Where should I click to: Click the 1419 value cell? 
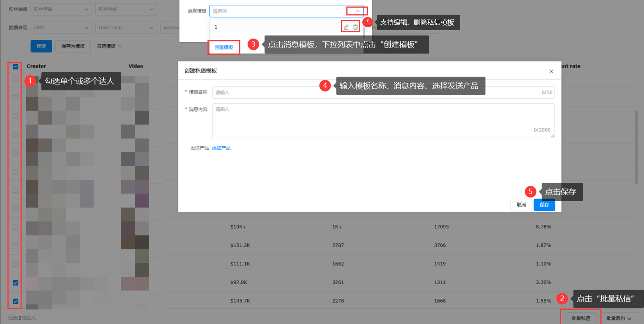coord(440,264)
